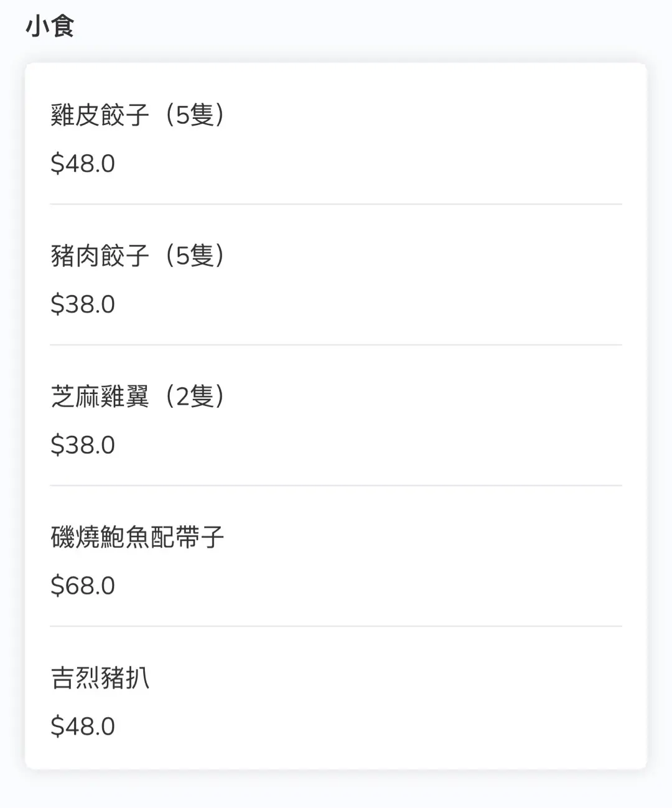Screen dimensions: 672x808
Task: Click the (5隻) quantity label of 雞皮餃子
Action: 194,115
